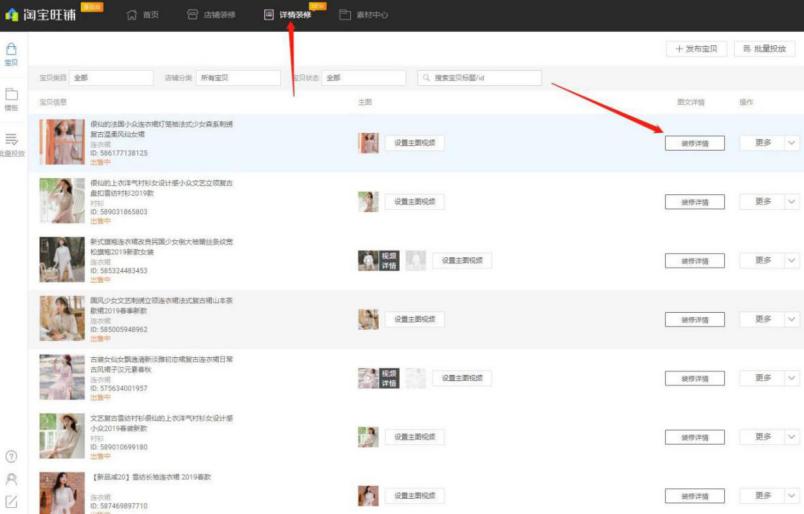The width and height of the screenshot is (804, 514).
Task: Open the user account icon in sidebar
Action: [x=12, y=479]
